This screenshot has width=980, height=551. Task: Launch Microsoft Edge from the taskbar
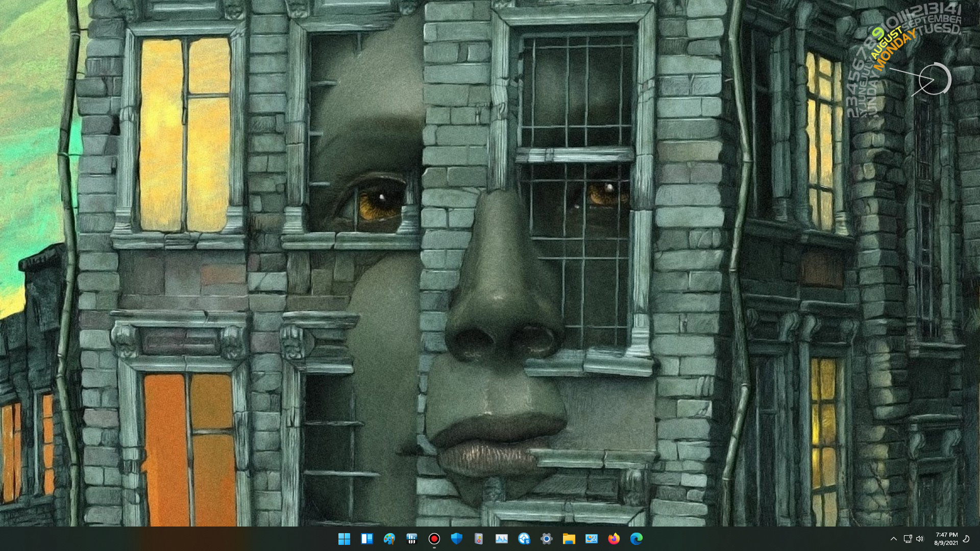tap(636, 539)
